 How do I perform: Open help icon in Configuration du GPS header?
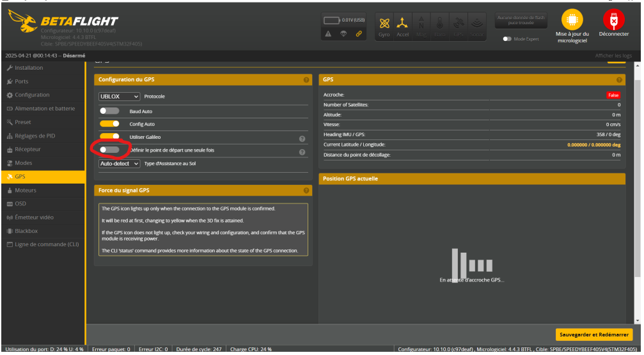click(306, 80)
